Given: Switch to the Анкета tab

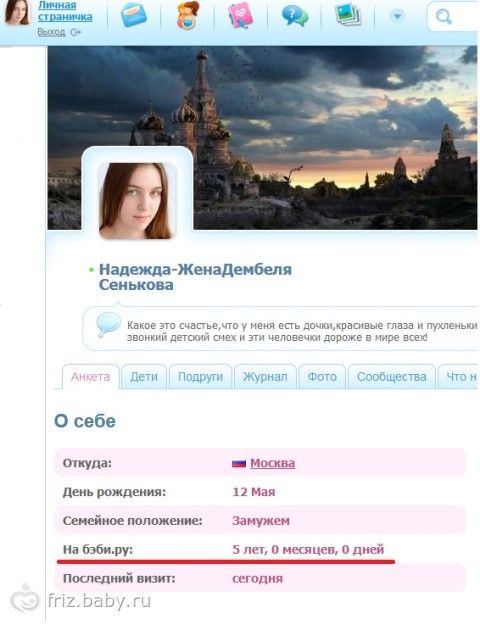Looking at the screenshot, I should click(90, 377).
